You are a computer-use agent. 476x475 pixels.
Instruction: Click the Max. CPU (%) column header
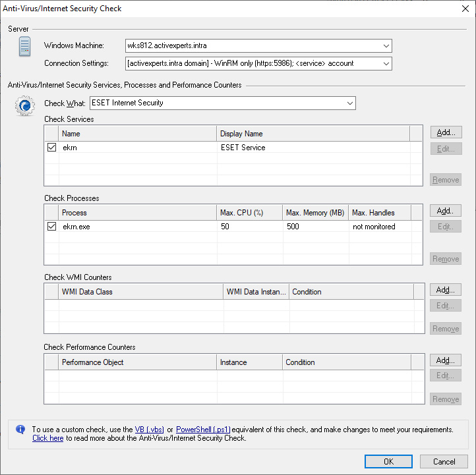pos(249,213)
